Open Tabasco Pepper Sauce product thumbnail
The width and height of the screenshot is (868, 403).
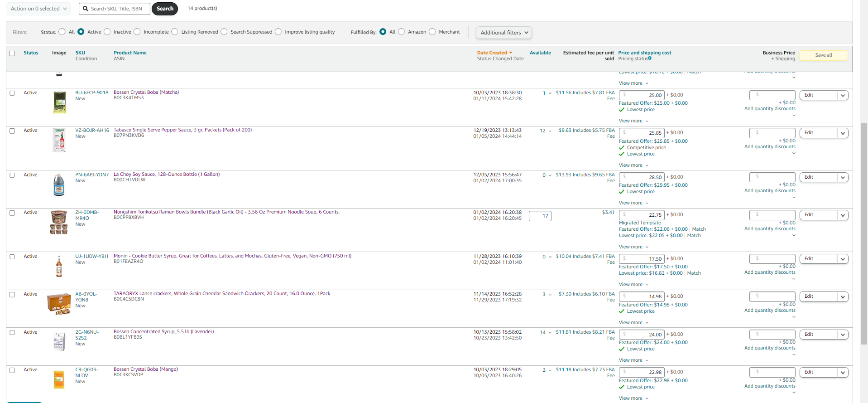click(x=59, y=140)
